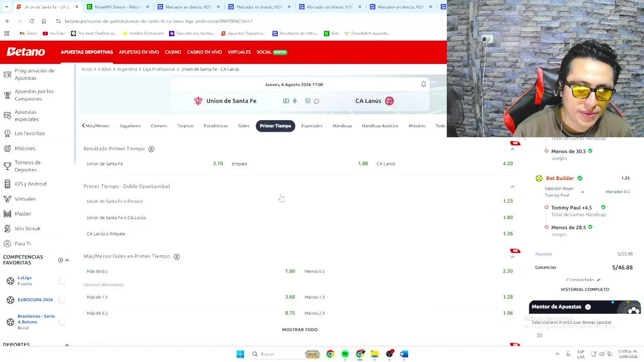Screen dimensions: 644x362
Task: Open the Master sidebar item
Action: (23, 214)
